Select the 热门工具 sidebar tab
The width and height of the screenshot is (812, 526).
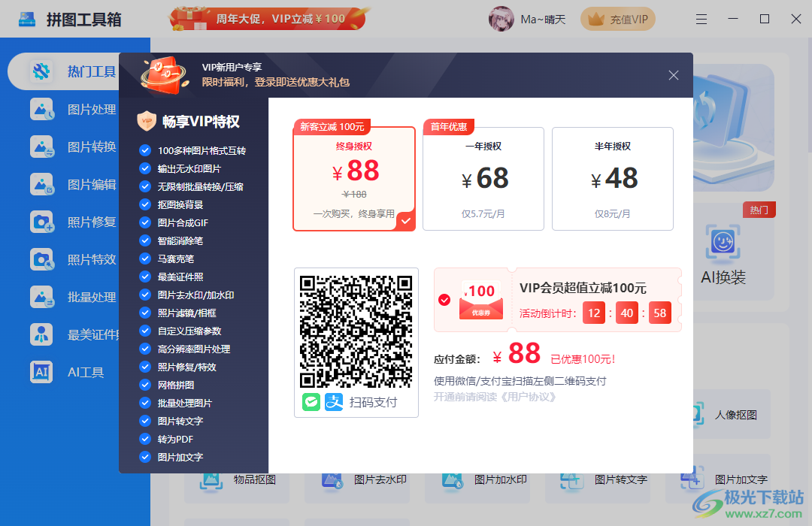click(65, 71)
